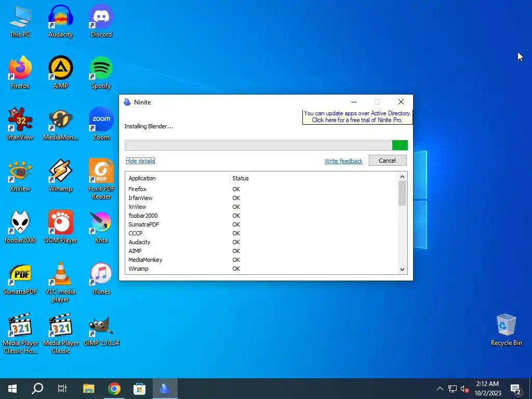Open Google Chrome from the taskbar

(114, 389)
